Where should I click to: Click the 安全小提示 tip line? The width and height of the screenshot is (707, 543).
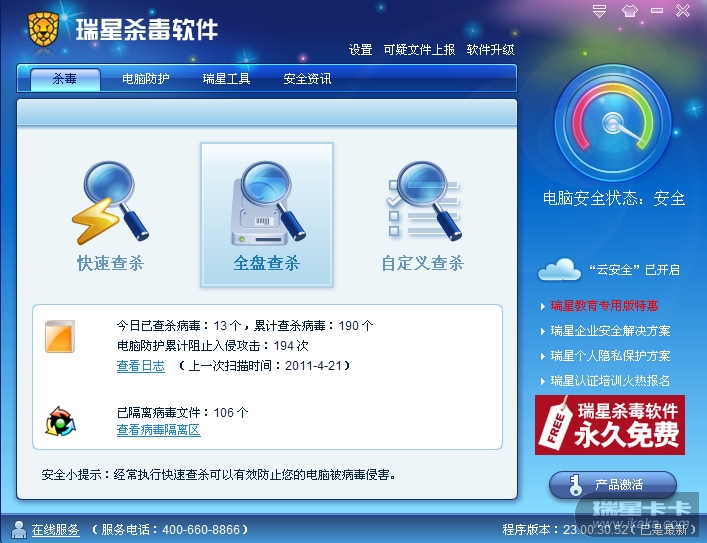[x=219, y=474]
